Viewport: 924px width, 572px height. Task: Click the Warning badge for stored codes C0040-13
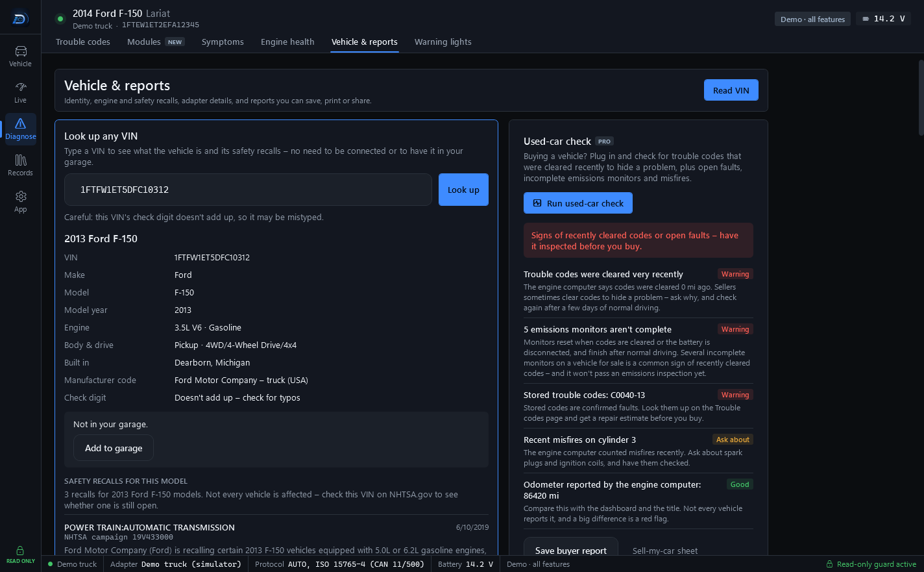point(735,395)
